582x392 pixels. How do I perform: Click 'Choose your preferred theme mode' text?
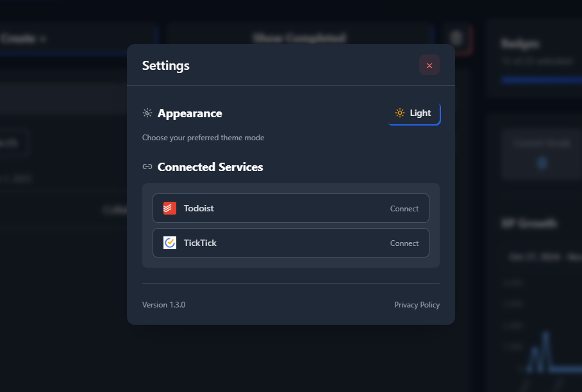tap(203, 138)
